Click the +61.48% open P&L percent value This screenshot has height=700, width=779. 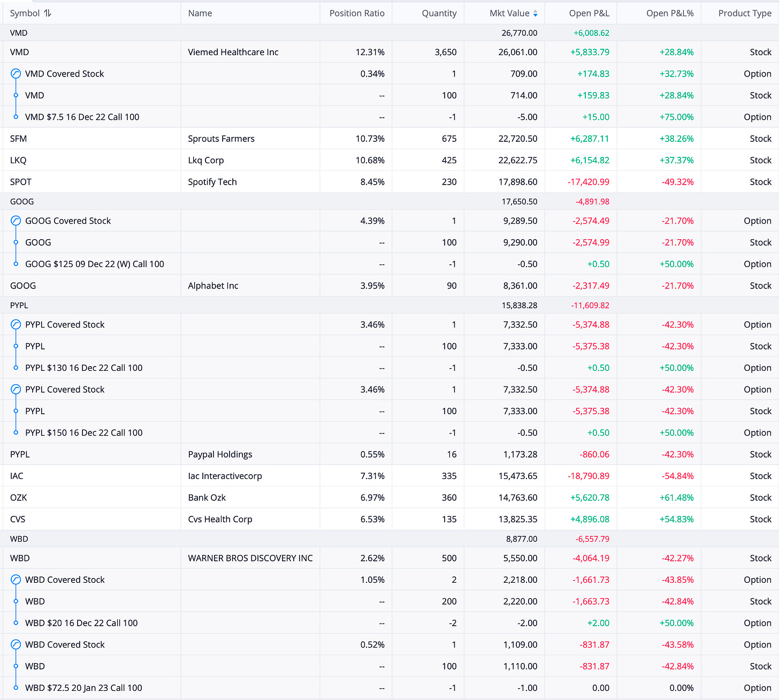tap(677, 497)
